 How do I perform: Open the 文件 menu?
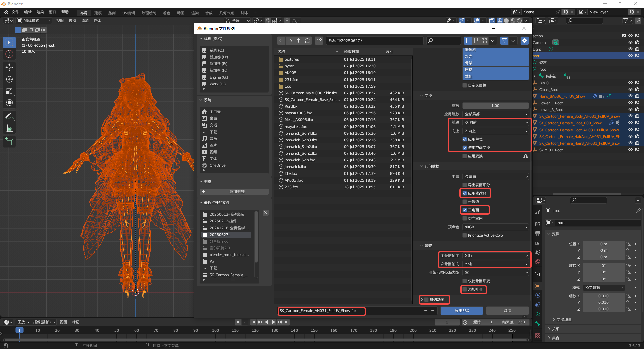15,12
